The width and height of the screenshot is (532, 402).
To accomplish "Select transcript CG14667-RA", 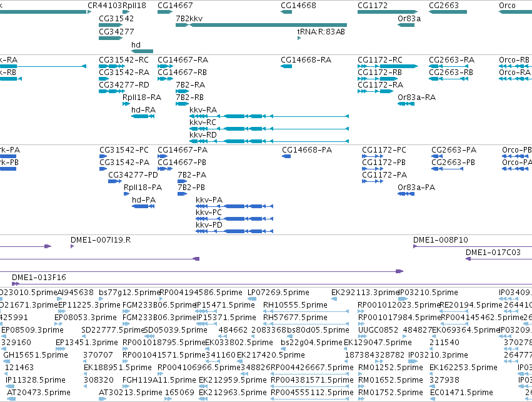I will pyautogui.click(x=165, y=66).
